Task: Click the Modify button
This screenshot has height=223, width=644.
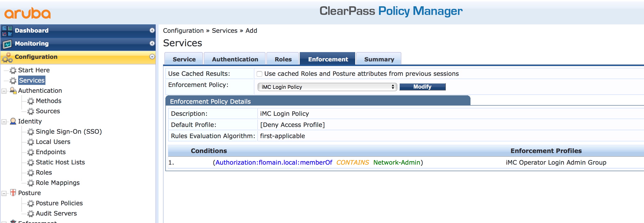Action: (423, 87)
